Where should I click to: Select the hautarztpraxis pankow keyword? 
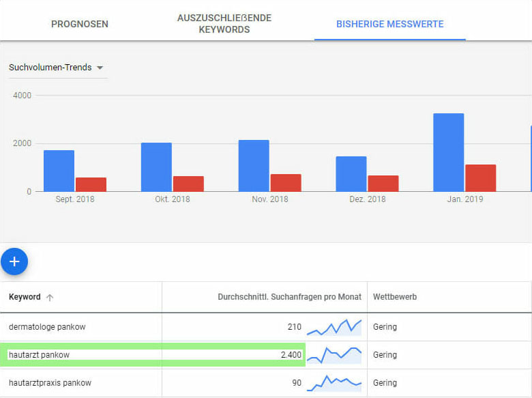[x=50, y=383]
